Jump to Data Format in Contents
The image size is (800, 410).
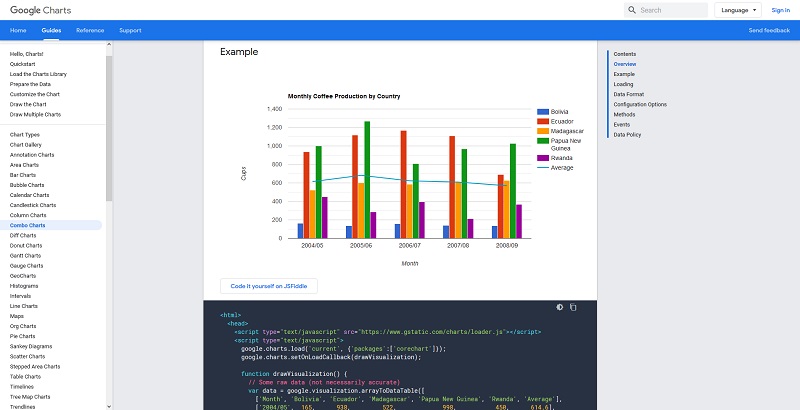pos(629,94)
